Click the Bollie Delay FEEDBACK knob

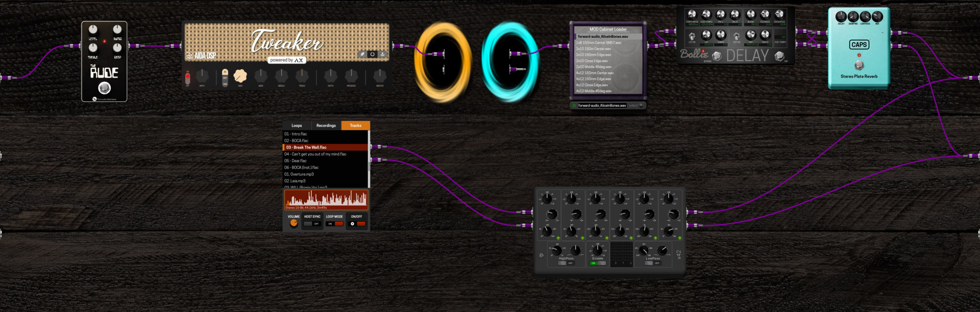click(765, 14)
